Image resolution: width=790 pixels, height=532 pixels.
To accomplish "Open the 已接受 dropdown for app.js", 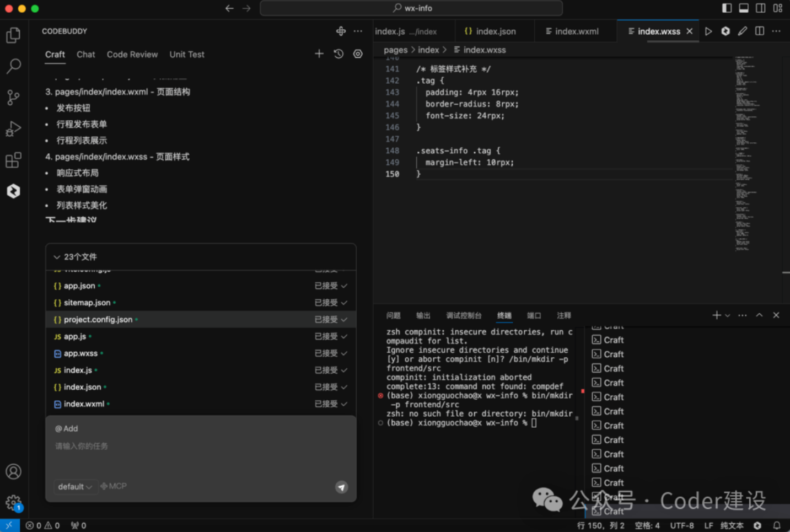I will click(x=331, y=336).
